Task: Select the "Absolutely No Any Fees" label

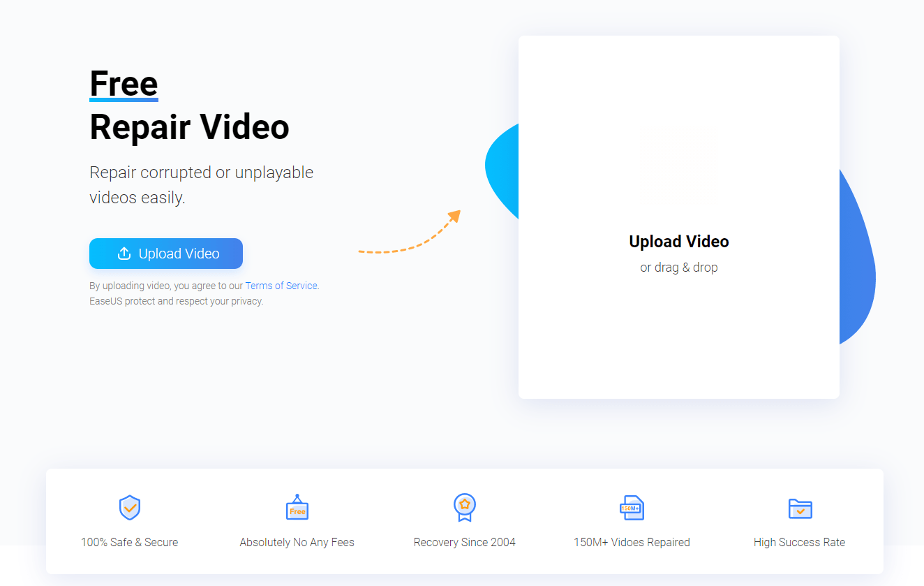Action: coord(297,542)
